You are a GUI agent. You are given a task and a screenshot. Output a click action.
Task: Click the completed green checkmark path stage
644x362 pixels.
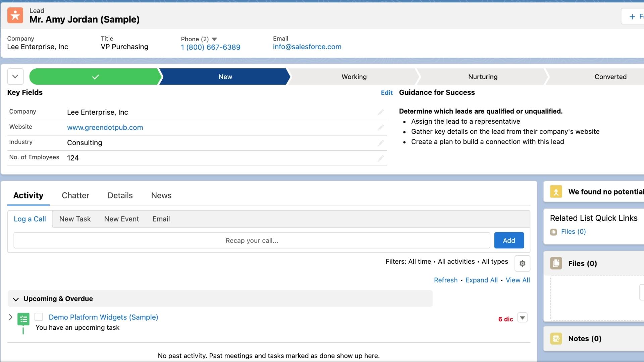click(x=95, y=77)
